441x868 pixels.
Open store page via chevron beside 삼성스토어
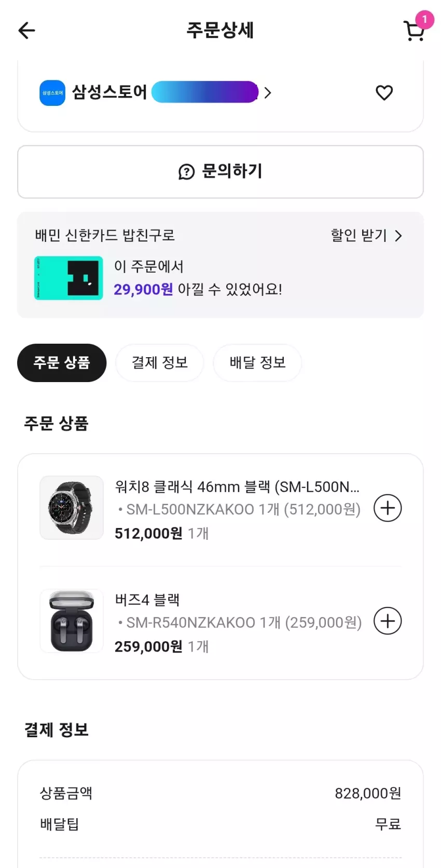(x=268, y=93)
